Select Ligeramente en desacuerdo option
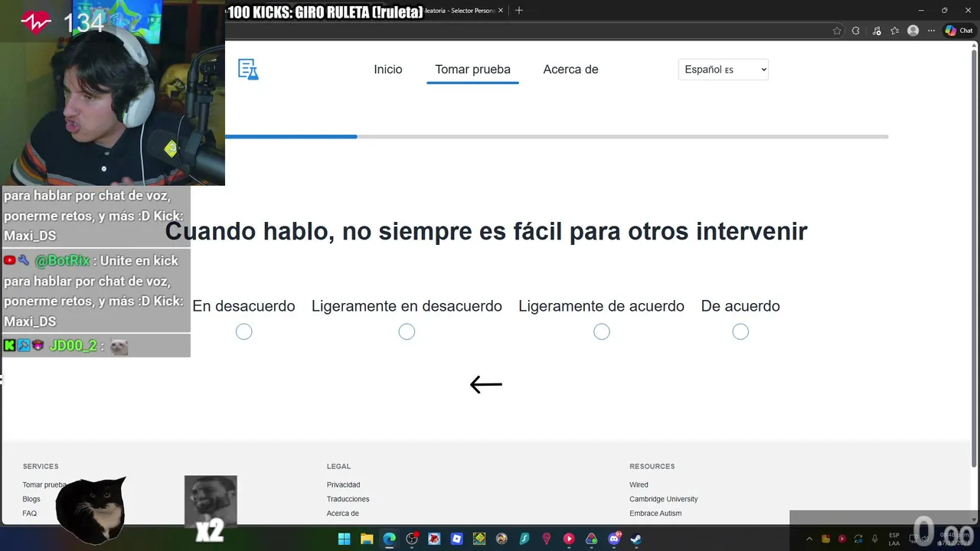 (x=407, y=331)
